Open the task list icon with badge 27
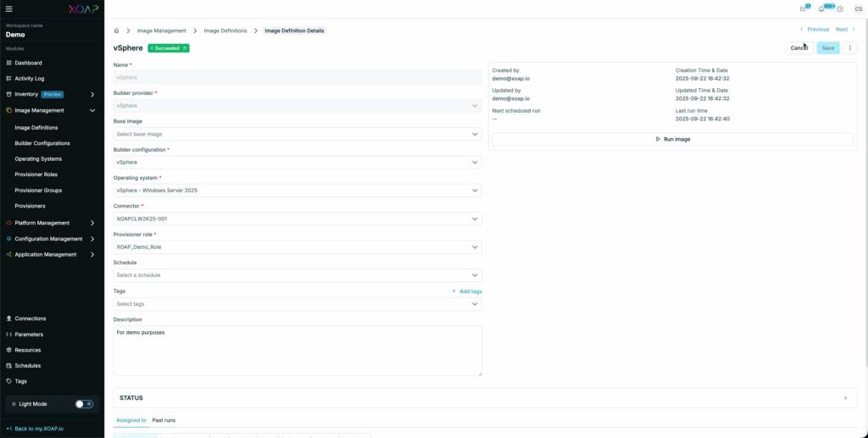 pyautogui.click(x=803, y=8)
